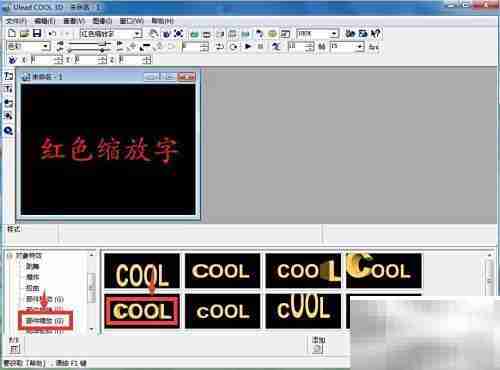Open the 帮助(H) menu
Screen dimensions: 500x370
pyautogui.click(x=162, y=21)
